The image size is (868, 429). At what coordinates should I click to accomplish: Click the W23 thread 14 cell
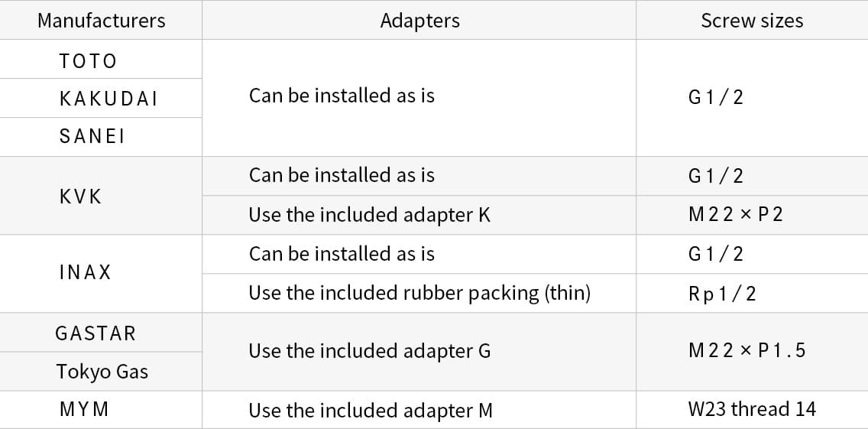coord(752,410)
